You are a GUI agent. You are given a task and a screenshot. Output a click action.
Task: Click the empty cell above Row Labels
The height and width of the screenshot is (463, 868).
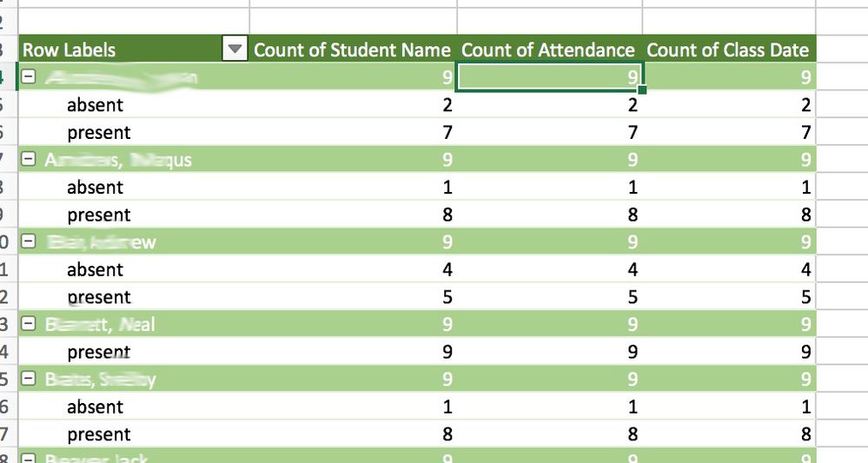[132, 19]
